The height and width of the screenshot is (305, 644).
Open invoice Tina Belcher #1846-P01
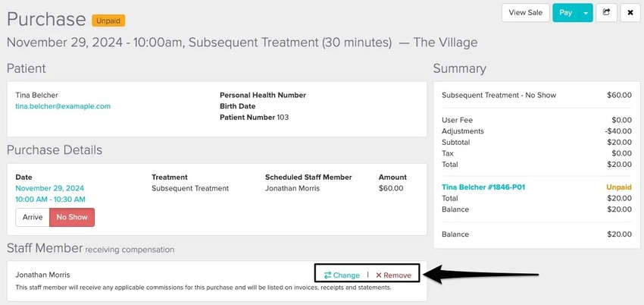[x=483, y=187]
